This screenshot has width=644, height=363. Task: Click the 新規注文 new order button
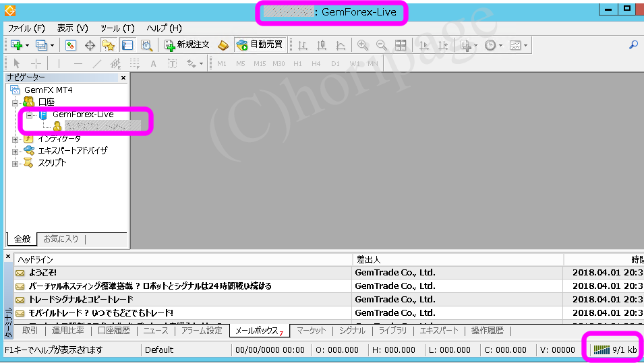(187, 44)
